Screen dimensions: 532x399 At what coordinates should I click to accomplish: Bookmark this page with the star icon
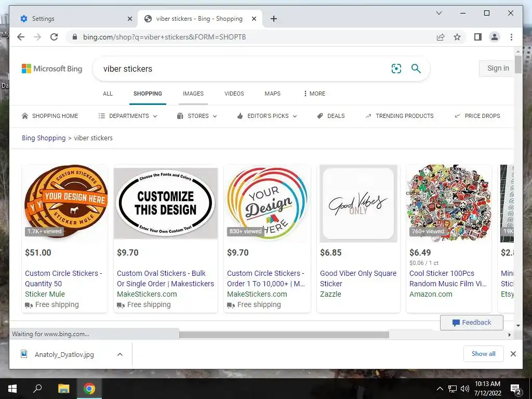coord(457,37)
